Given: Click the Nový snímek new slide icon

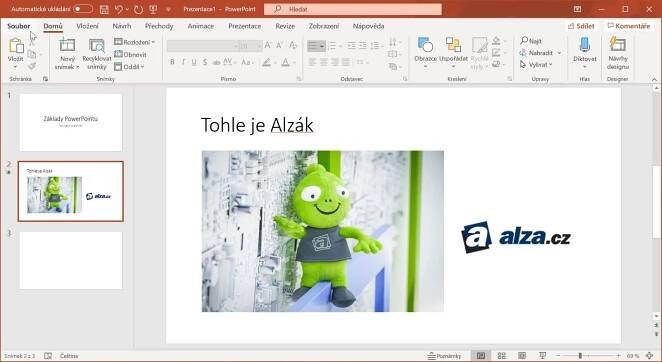Looking at the screenshot, I should (x=67, y=45).
